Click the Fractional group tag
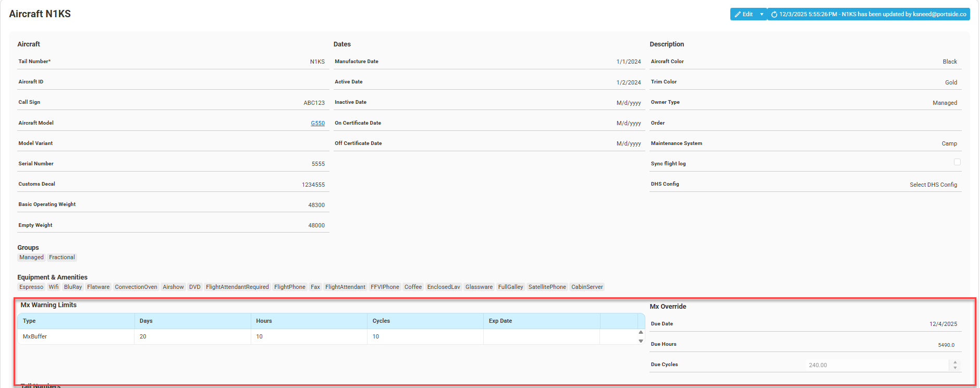Image resolution: width=980 pixels, height=388 pixels. point(62,257)
